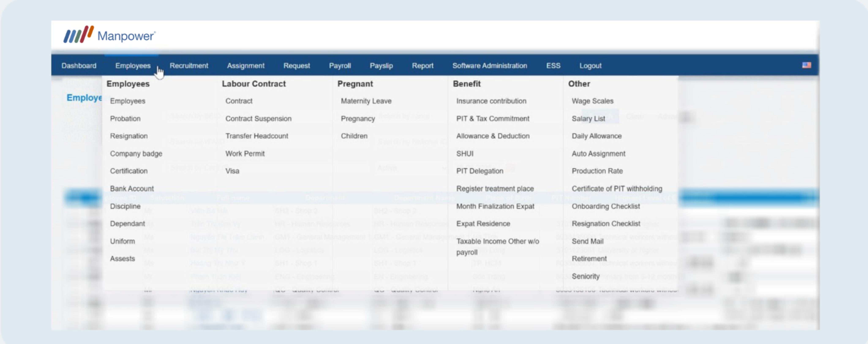Switch language via the flag icon
The height and width of the screenshot is (344, 868).
click(x=806, y=65)
